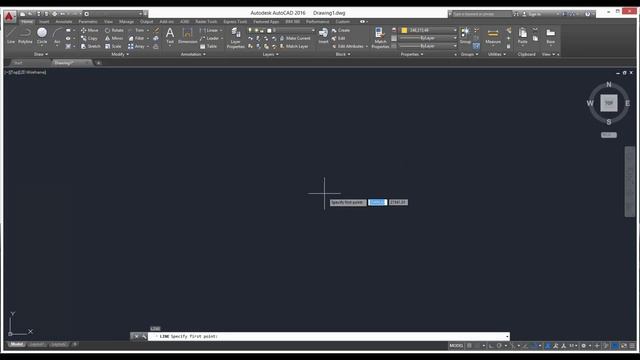Image resolution: width=640 pixels, height=360 pixels.
Task: Choose the Stretch command
Action: click(x=90, y=47)
